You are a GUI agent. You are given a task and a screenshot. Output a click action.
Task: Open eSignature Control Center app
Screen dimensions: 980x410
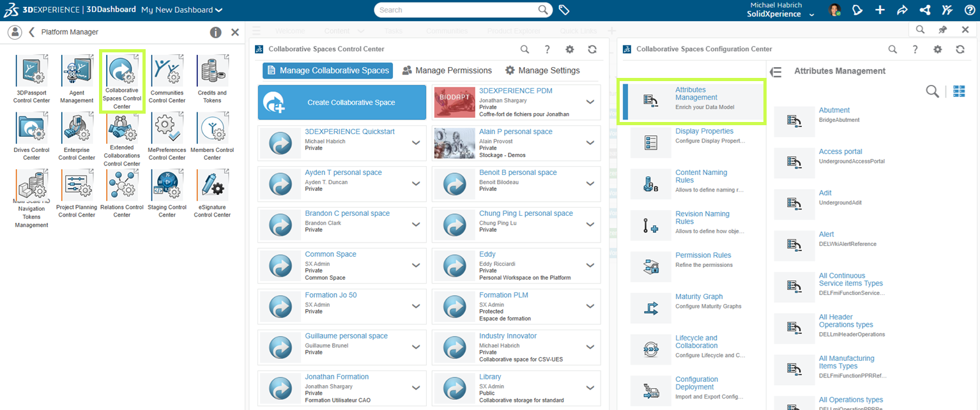[x=212, y=194]
